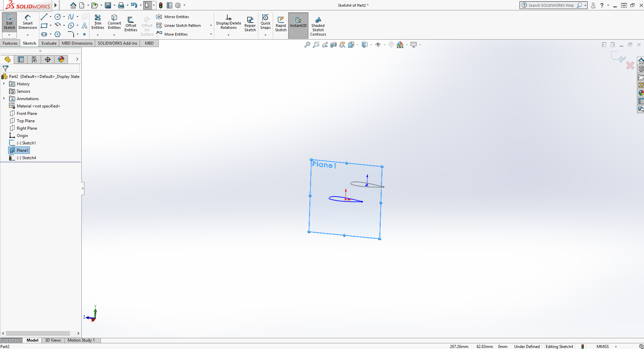Viewport: 644px width, 349px height.
Task: Open the 3D Views bottom tab
Action: pos(53,340)
